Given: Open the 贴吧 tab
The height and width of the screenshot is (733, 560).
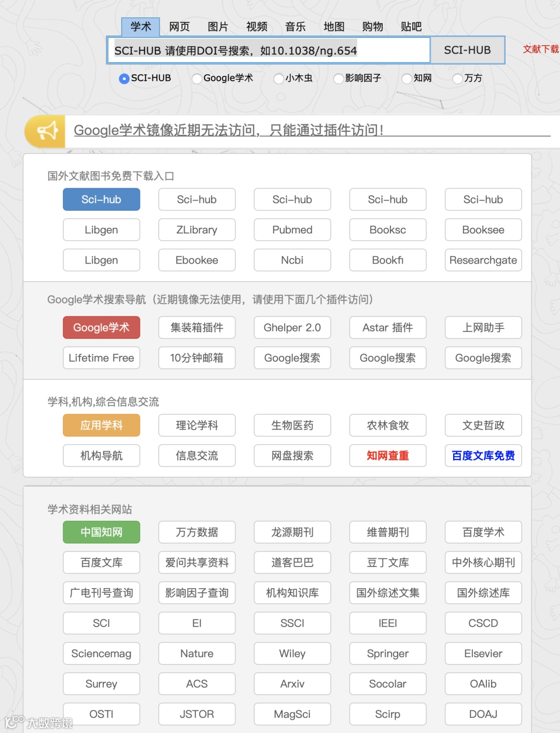Looking at the screenshot, I should (x=411, y=26).
